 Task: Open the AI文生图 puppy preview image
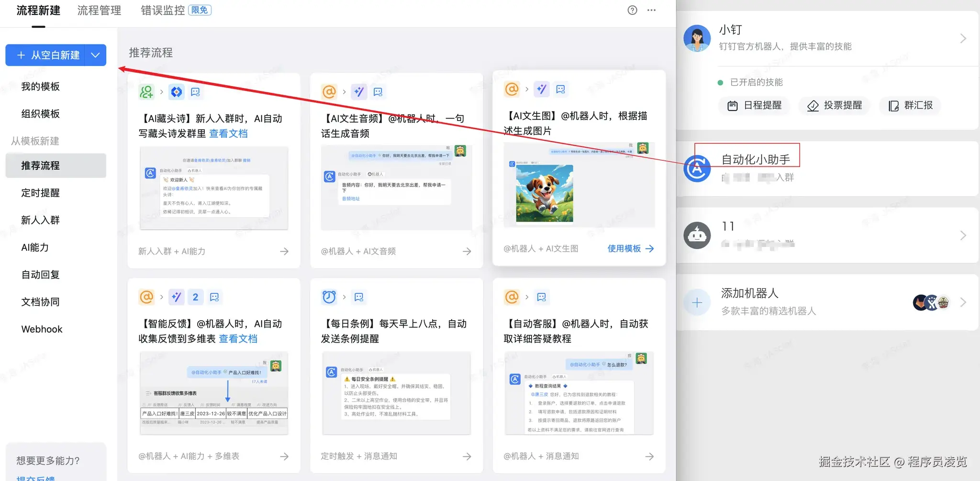pyautogui.click(x=545, y=193)
